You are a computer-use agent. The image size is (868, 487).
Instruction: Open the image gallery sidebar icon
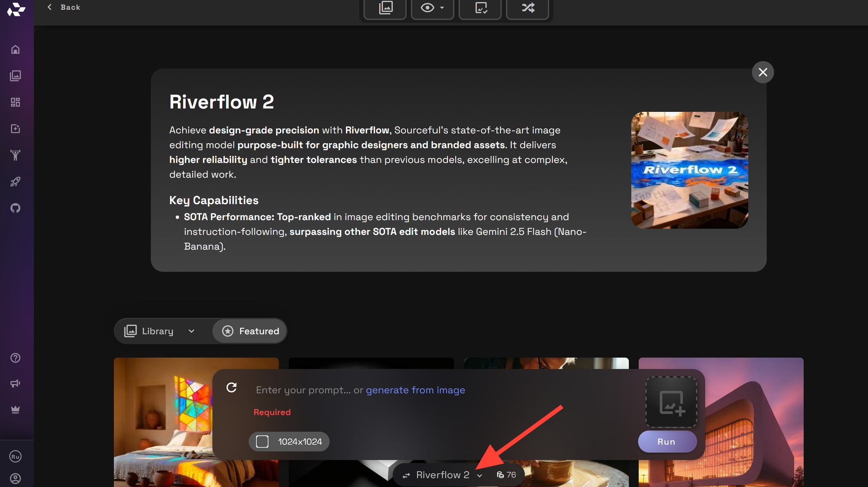(x=15, y=76)
